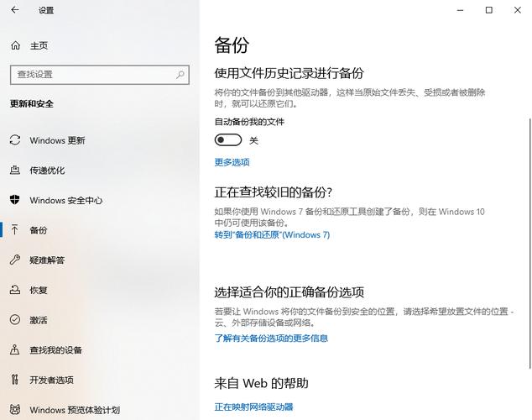Viewport: 532px width, 420px height.
Task: Click the 激活 checkmark circle icon
Action: pos(15,319)
